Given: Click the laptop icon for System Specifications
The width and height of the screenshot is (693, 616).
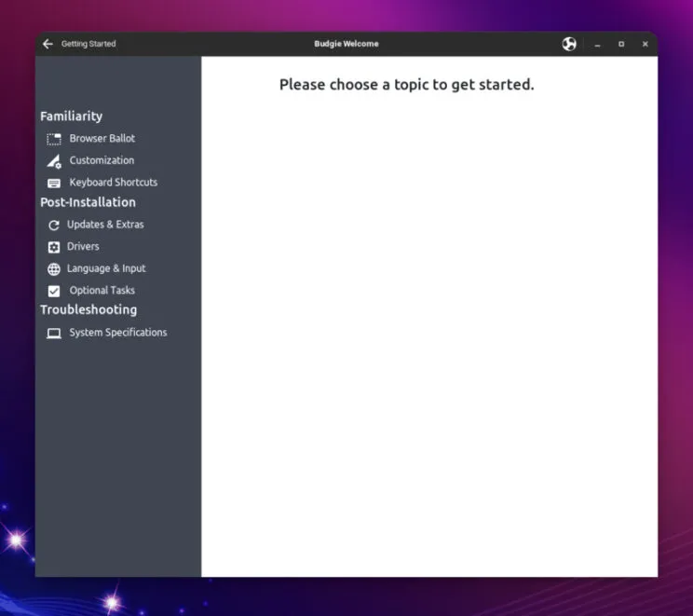Looking at the screenshot, I should [54, 333].
